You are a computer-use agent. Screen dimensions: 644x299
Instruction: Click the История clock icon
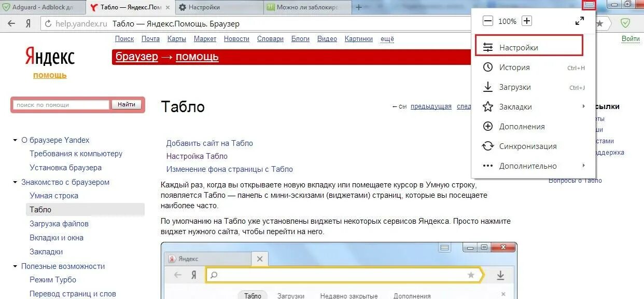[x=488, y=67]
